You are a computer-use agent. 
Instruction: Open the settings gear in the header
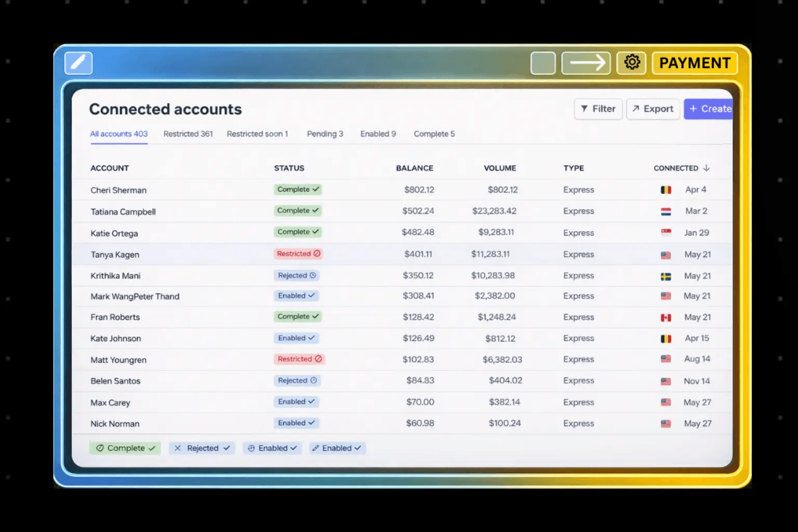pos(631,62)
